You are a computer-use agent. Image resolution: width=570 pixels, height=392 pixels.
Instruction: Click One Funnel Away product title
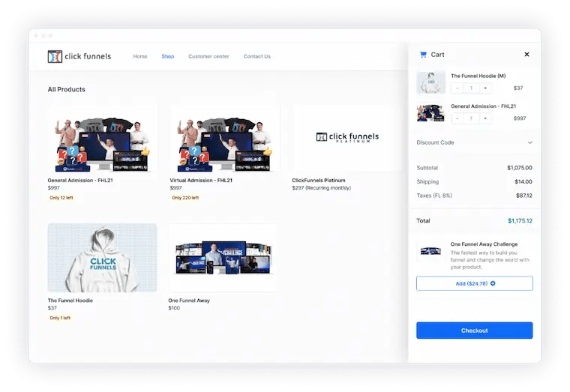tap(189, 301)
